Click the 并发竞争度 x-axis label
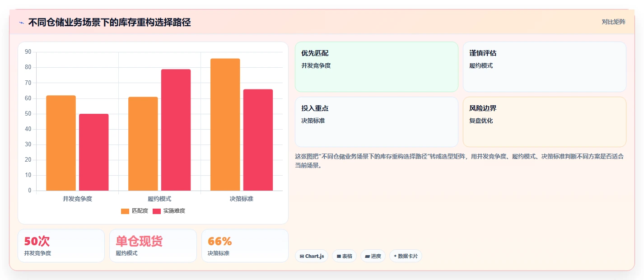 pyautogui.click(x=78, y=199)
